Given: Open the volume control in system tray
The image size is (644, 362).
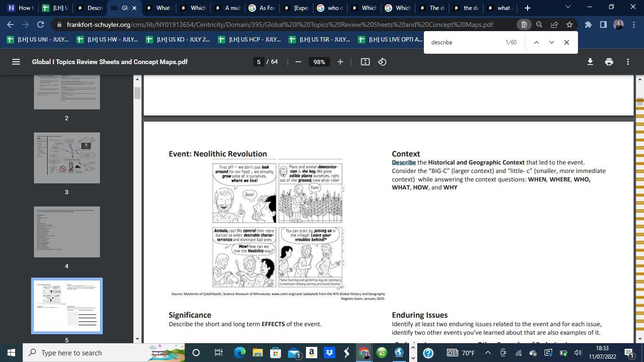Looking at the screenshot, I should 578,353.
